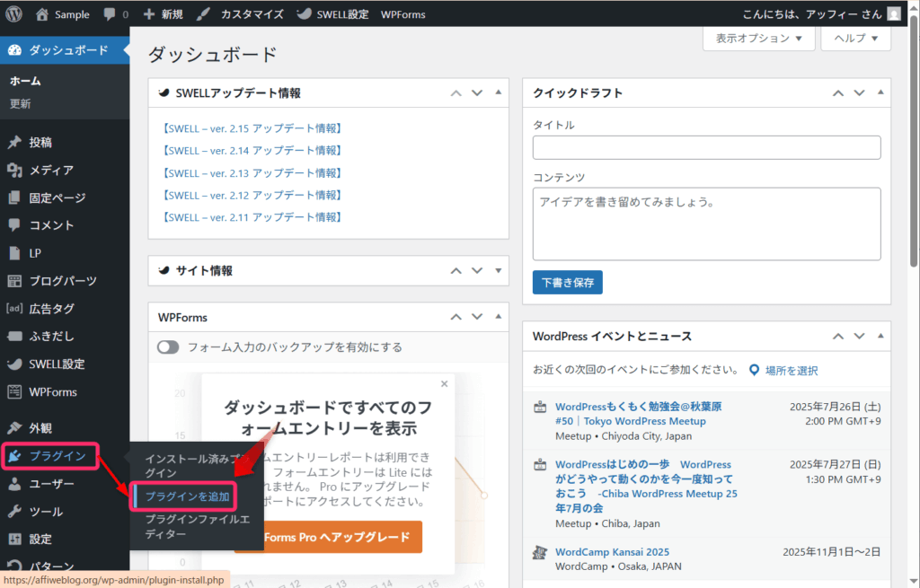Select インストール済みプラグイン in submenu
The image size is (920, 588).
(x=197, y=466)
